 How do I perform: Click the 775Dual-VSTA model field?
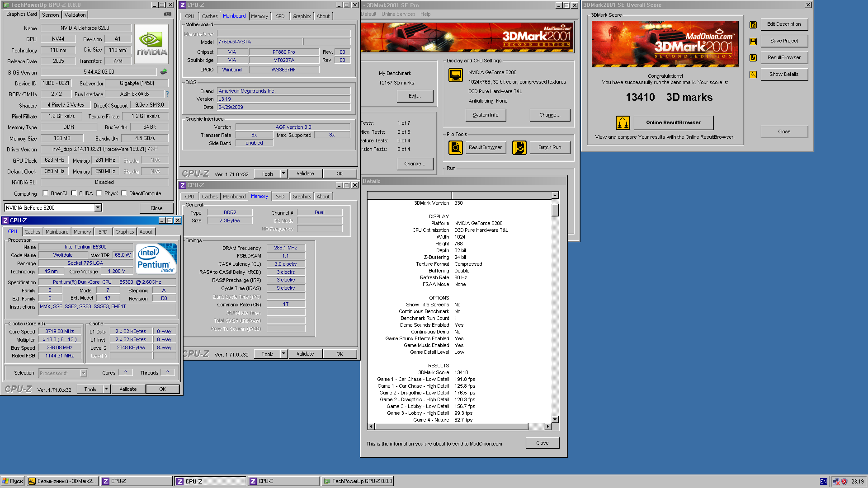point(259,42)
